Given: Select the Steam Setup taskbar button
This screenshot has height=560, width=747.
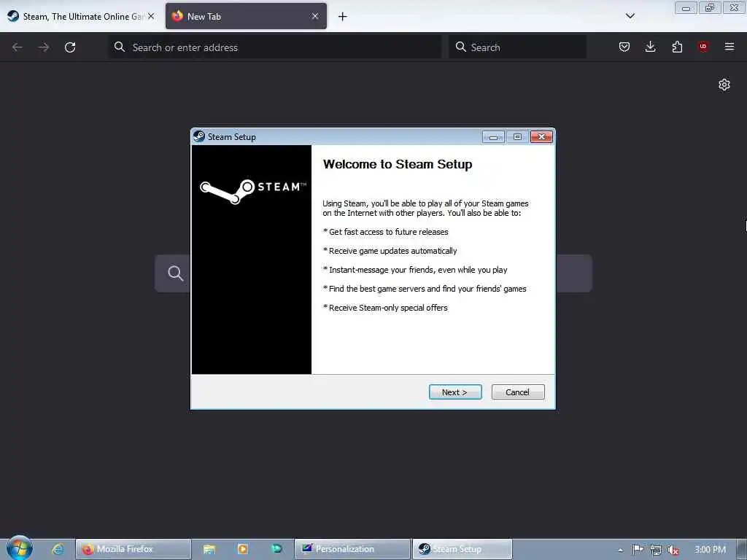Looking at the screenshot, I should [x=462, y=549].
